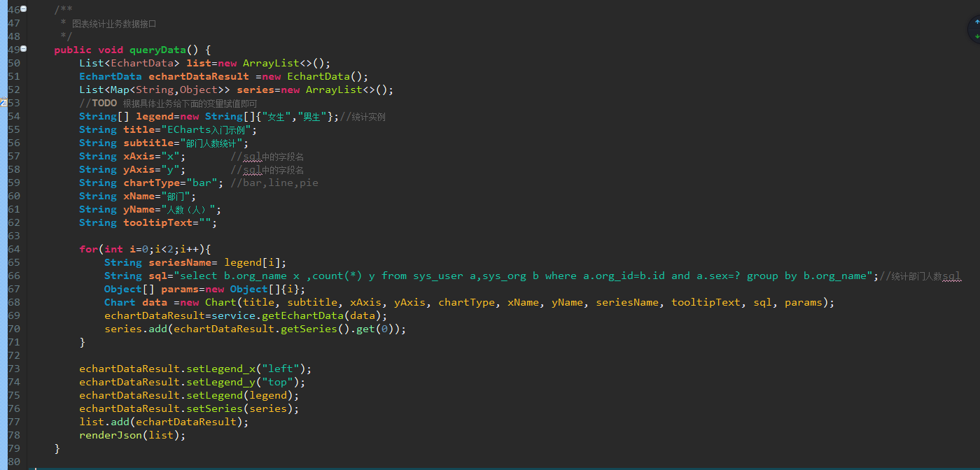Click line number 63 in the gutter
This screenshot has width=980, height=470.
click(14, 236)
